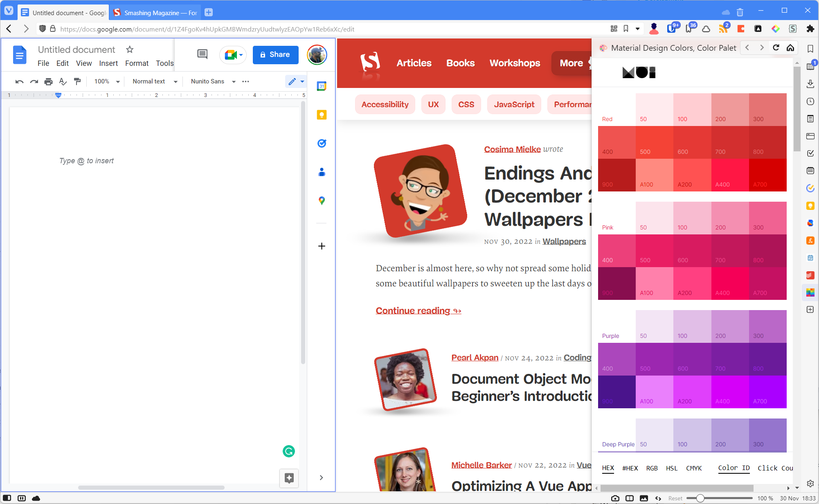Screen dimensions: 819x504
Task: Switch color format to CMYK
Action: 694,468
